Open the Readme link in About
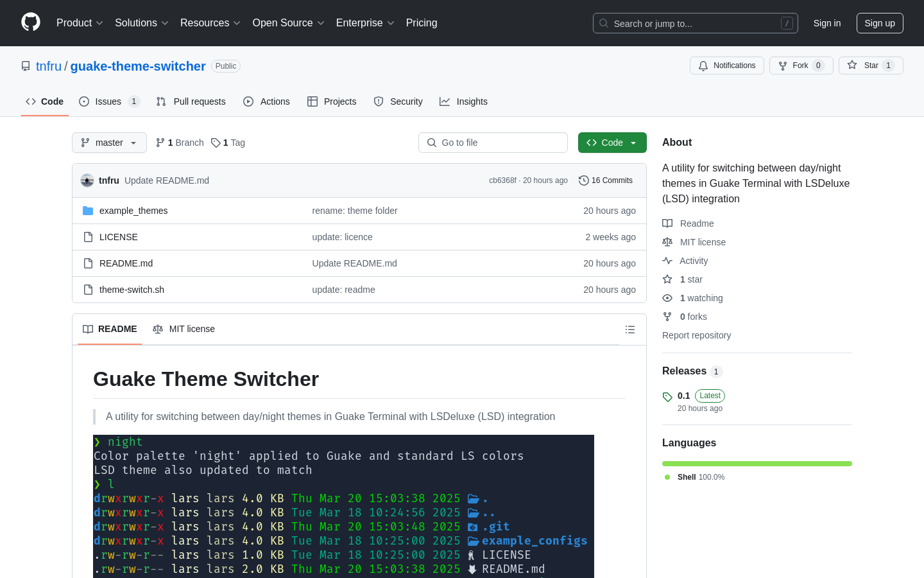 point(688,223)
